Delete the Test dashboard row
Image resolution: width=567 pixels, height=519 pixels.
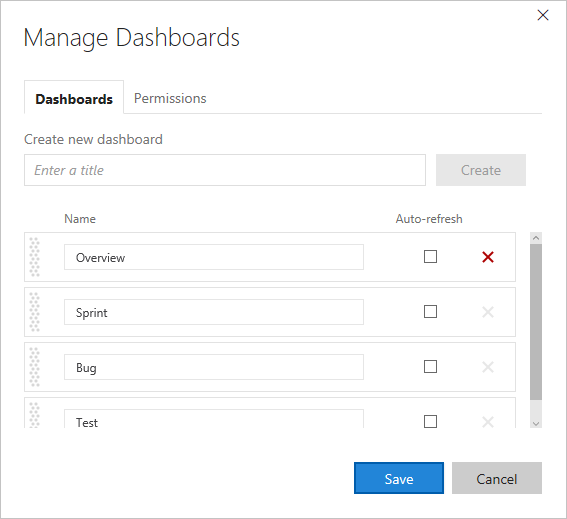[488, 421]
